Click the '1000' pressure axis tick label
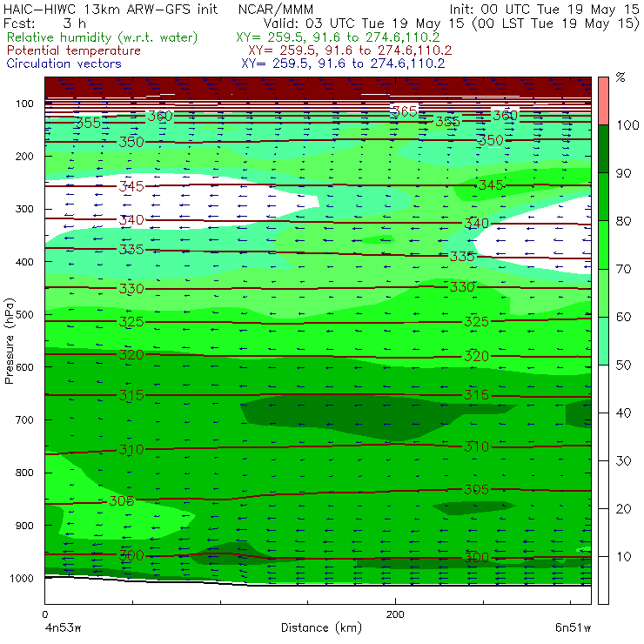Viewport: 644px width, 644px height. click(22, 578)
